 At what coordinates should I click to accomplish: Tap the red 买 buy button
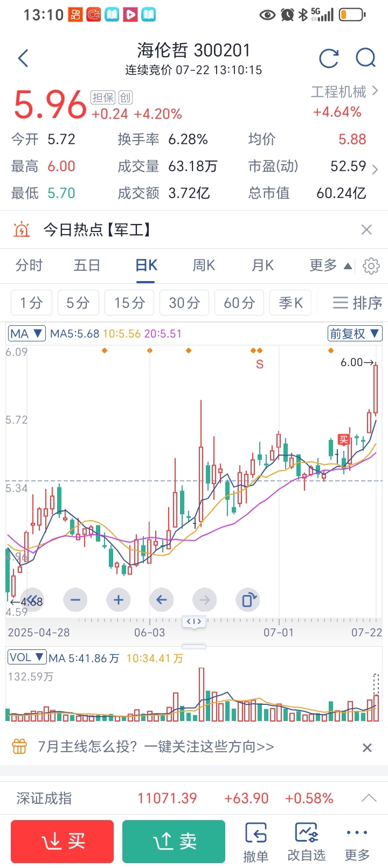tap(62, 841)
